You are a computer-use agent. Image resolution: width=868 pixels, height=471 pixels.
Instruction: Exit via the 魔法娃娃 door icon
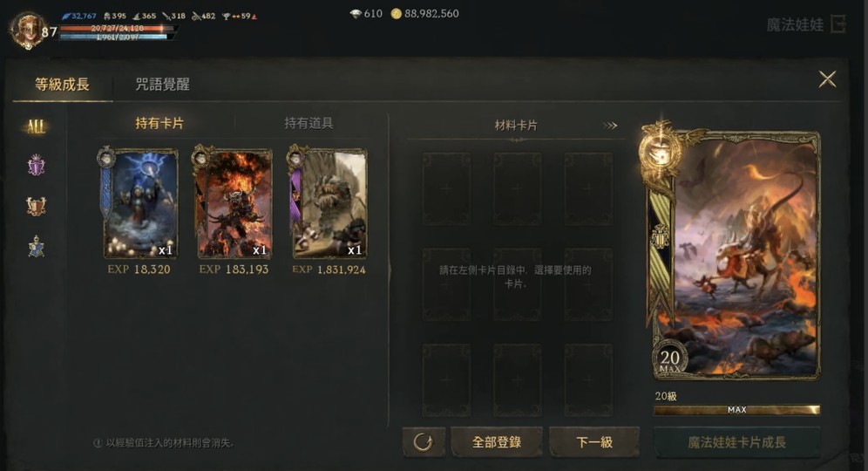pyautogui.click(x=838, y=24)
